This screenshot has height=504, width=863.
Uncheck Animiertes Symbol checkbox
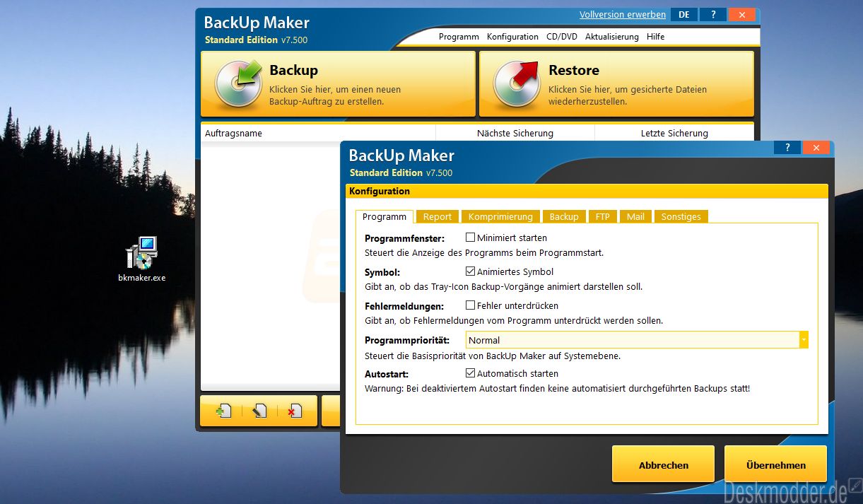470,271
